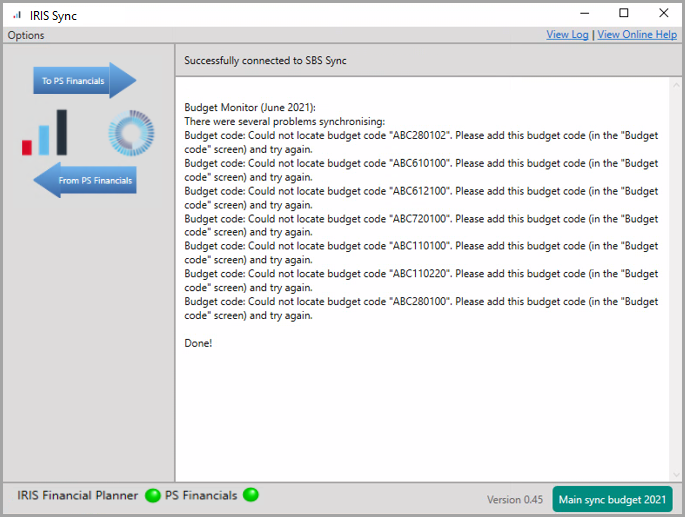Click the Budget Monitor (June 2021) heading line
This screenshot has height=517, width=685.
pyautogui.click(x=250, y=107)
